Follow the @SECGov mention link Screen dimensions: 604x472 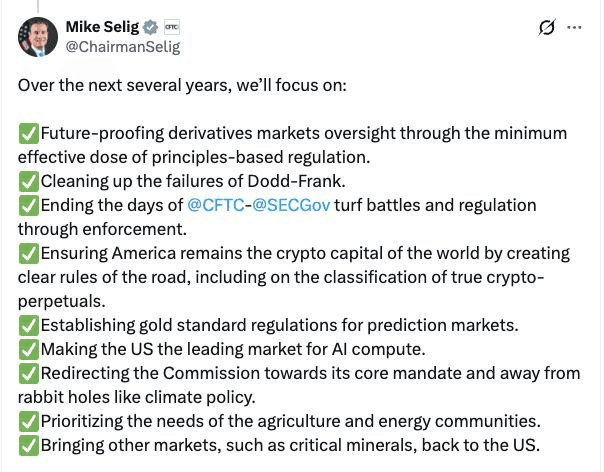click(x=287, y=205)
